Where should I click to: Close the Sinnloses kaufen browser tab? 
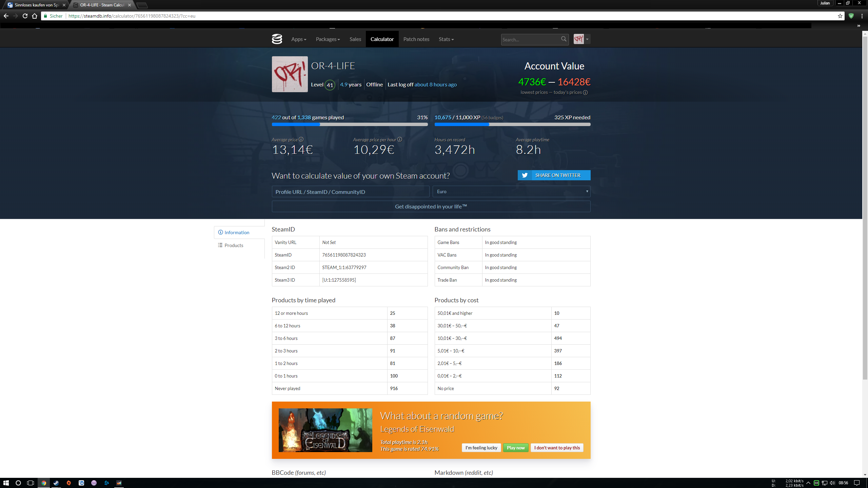64,5
